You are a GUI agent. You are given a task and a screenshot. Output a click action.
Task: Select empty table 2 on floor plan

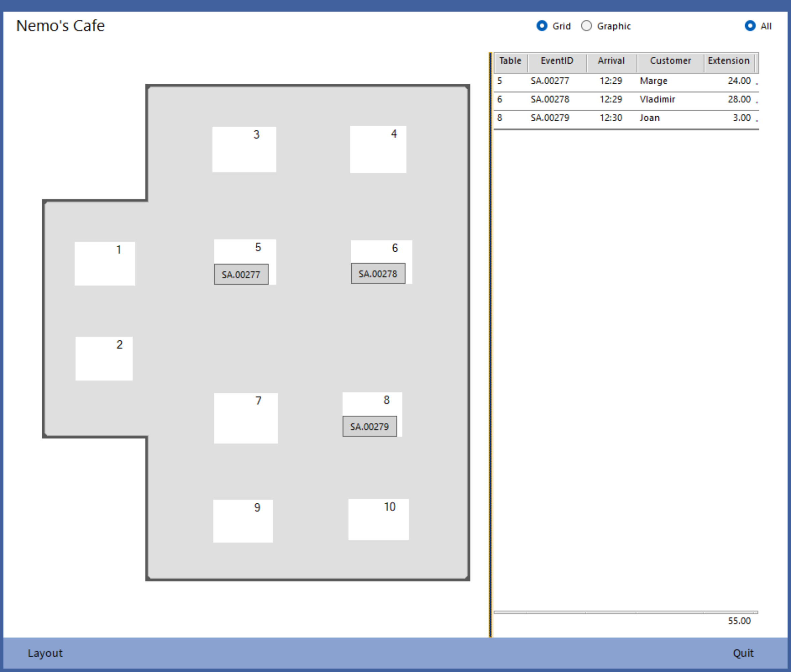coord(104,359)
